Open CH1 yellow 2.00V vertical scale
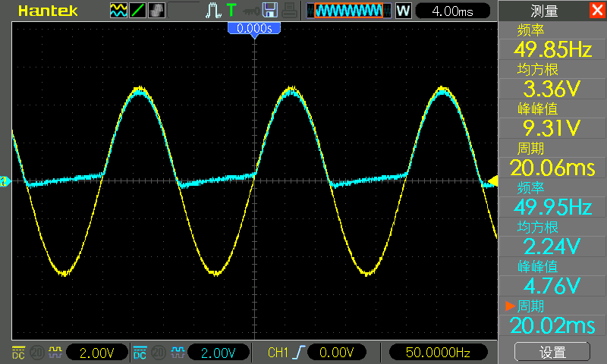The width and height of the screenshot is (607, 364). click(x=97, y=353)
